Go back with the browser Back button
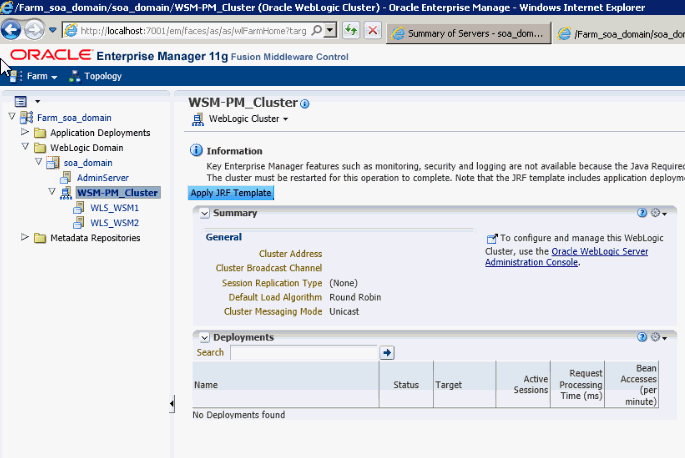This screenshot has width=685, height=458. pyautogui.click(x=11, y=30)
